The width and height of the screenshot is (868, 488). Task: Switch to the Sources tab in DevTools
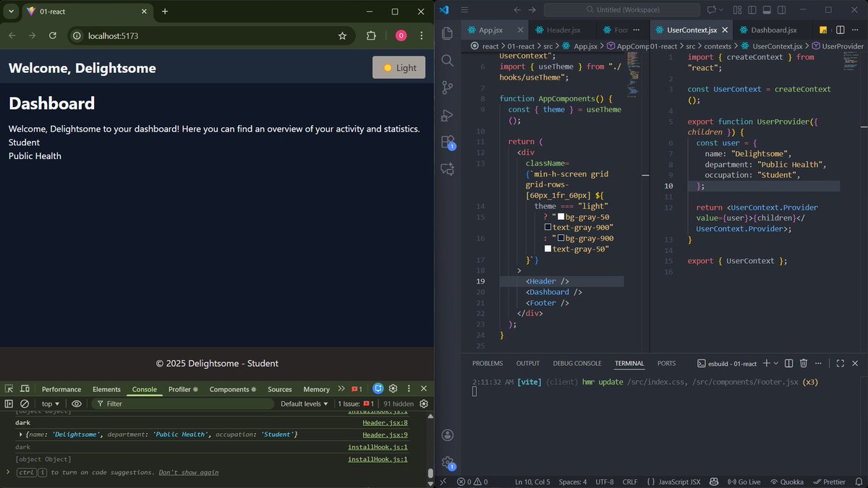click(x=279, y=389)
